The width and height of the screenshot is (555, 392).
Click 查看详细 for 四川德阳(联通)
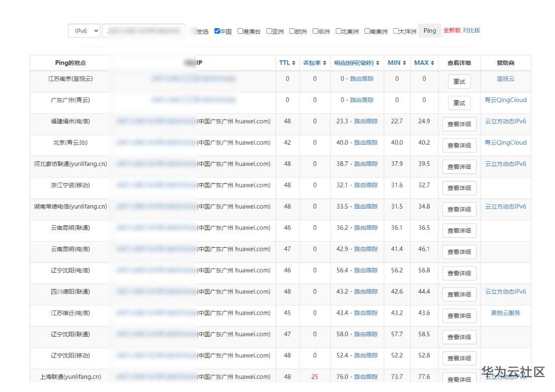coord(459,295)
